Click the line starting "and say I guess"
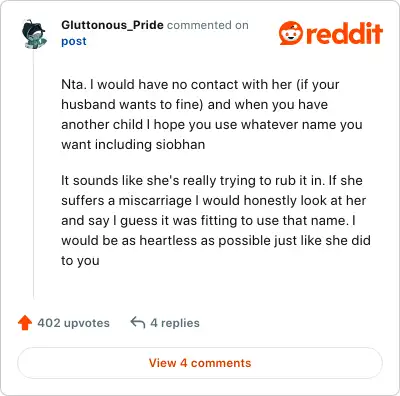The image size is (400, 396). point(208,221)
